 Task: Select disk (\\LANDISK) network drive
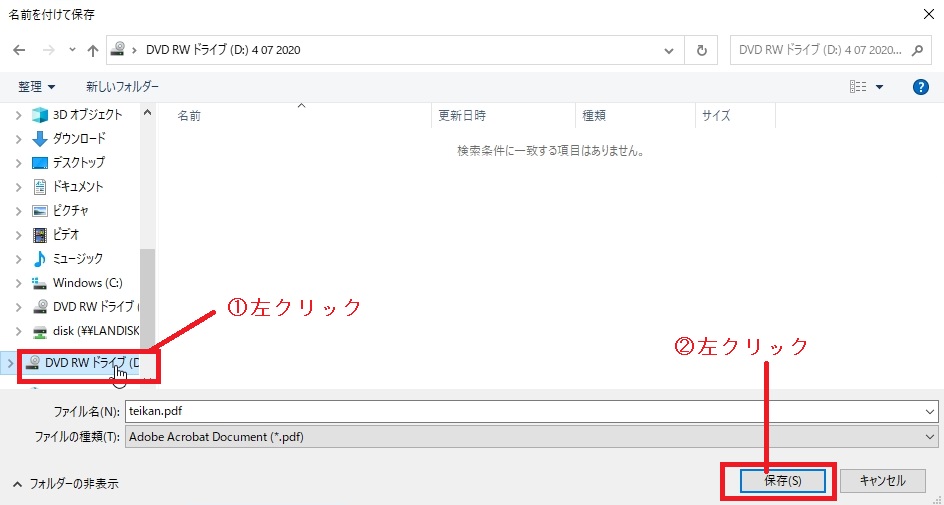tap(95, 330)
